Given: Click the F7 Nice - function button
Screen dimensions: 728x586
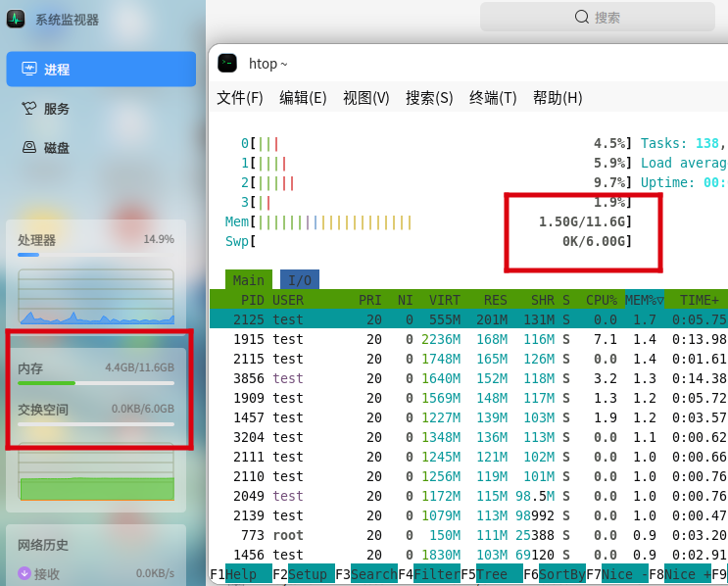Looking at the screenshot, I should click(x=617, y=574).
